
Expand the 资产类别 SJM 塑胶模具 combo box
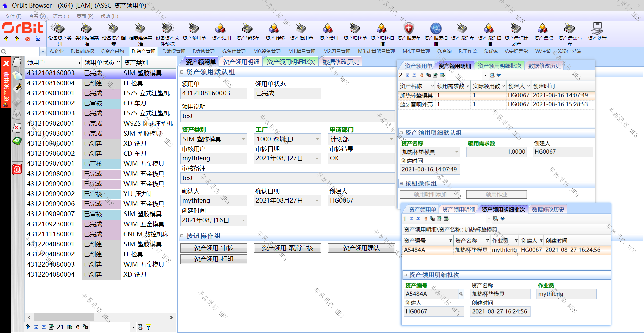(243, 139)
